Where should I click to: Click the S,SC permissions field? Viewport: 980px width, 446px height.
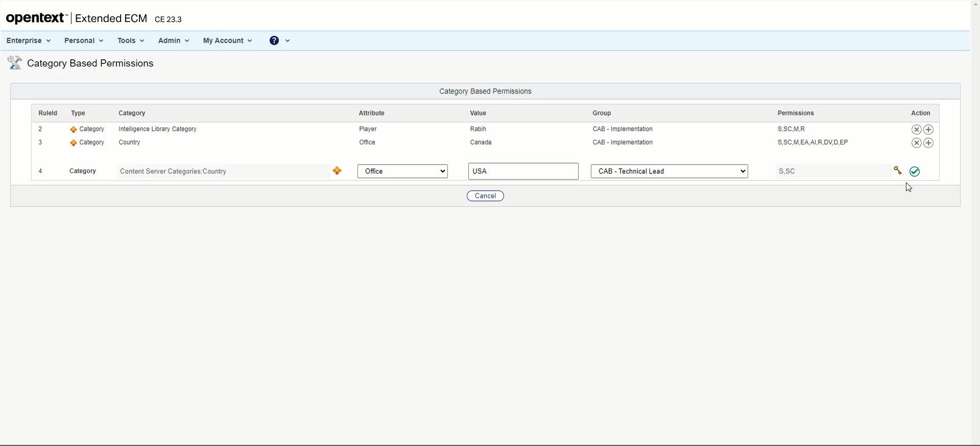tap(832, 171)
